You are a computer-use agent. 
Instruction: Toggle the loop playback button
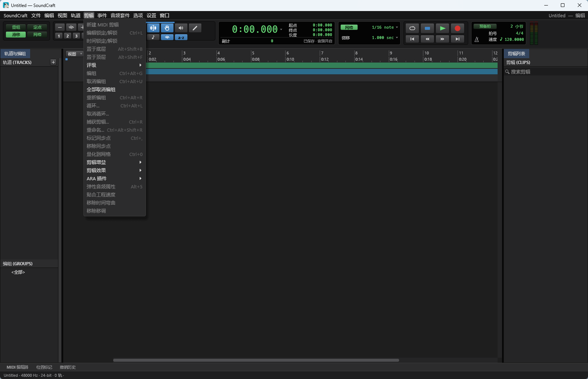(412, 28)
